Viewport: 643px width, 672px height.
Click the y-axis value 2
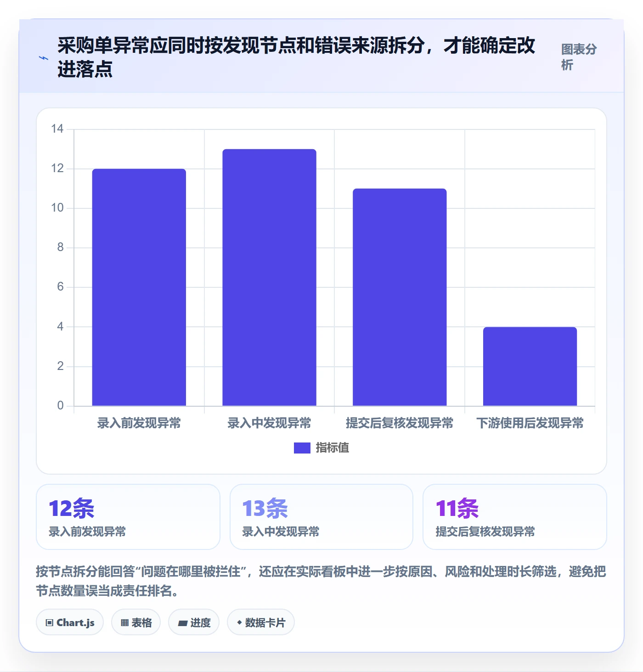coord(60,366)
